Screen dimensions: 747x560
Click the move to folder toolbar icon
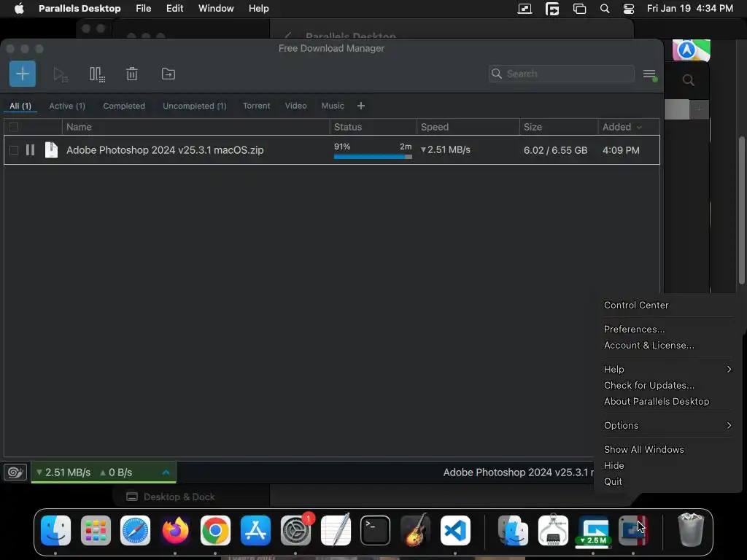click(x=169, y=74)
